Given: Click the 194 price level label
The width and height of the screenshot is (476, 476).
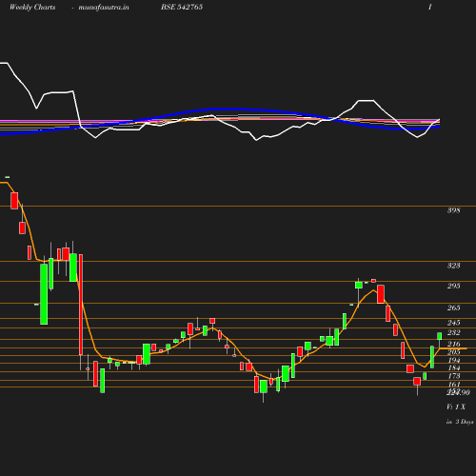Looking at the screenshot, I should point(453,360).
